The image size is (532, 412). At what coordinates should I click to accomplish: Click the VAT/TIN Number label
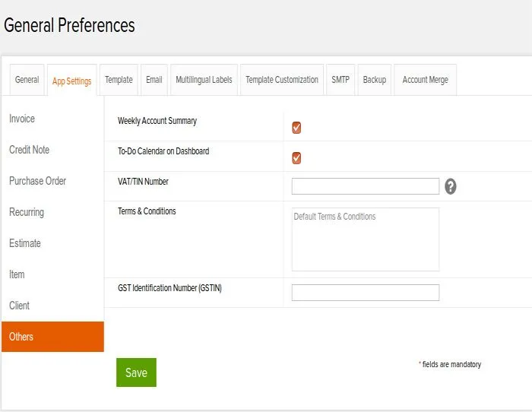pos(143,182)
